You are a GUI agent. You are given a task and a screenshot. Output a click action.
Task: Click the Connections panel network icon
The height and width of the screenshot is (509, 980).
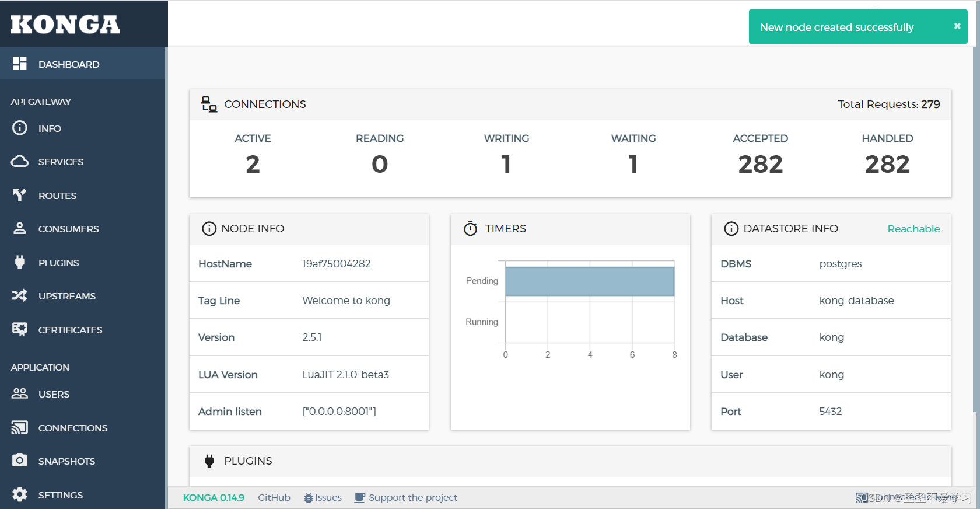click(x=209, y=104)
